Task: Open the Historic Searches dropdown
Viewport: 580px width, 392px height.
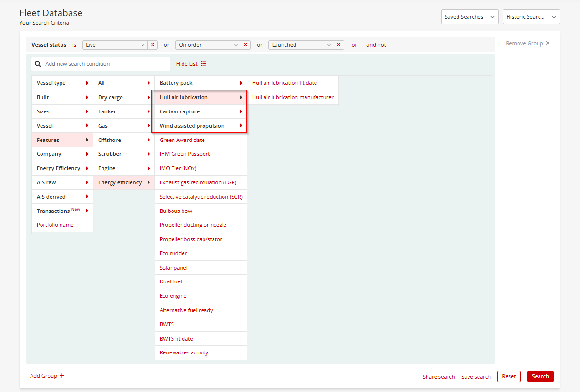Action: pyautogui.click(x=531, y=17)
